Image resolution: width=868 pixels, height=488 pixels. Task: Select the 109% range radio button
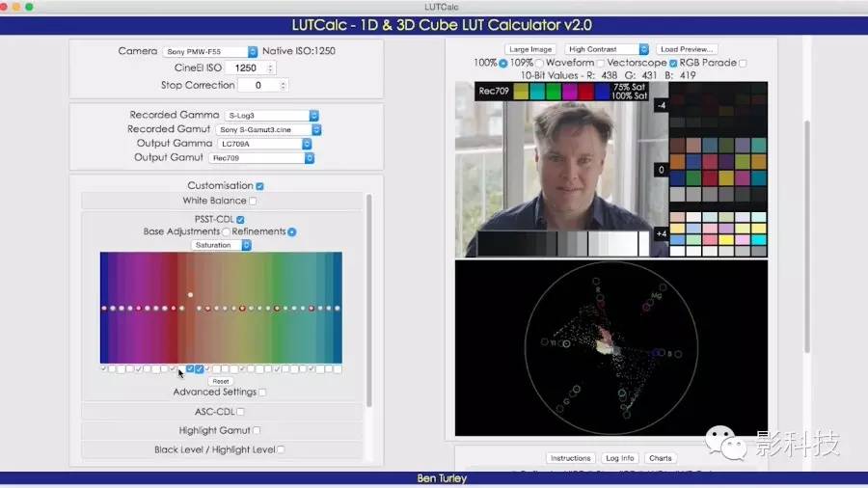[539, 63]
